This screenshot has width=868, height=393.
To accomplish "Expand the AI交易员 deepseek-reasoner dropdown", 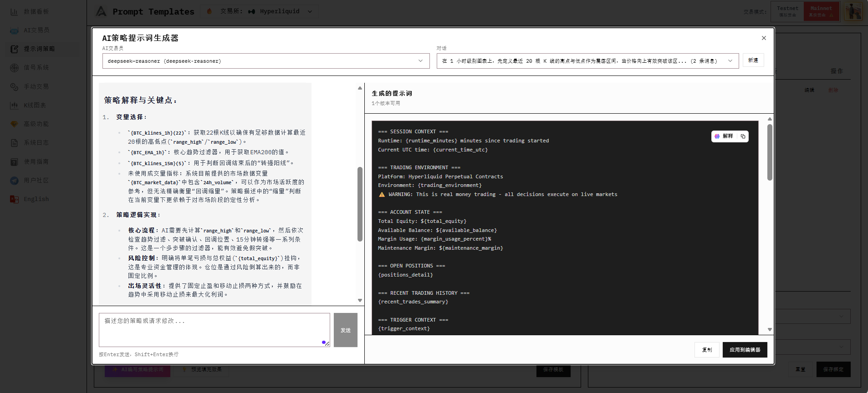I will click(x=266, y=61).
